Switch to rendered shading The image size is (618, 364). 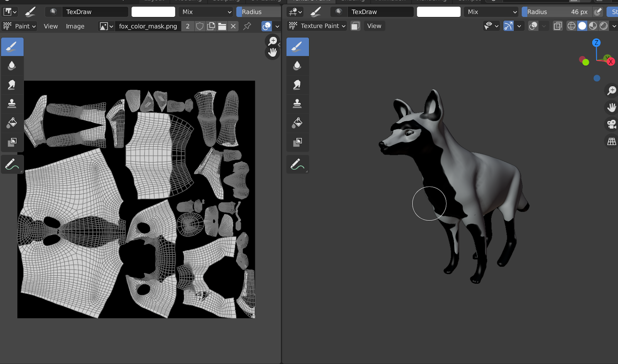coord(604,26)
